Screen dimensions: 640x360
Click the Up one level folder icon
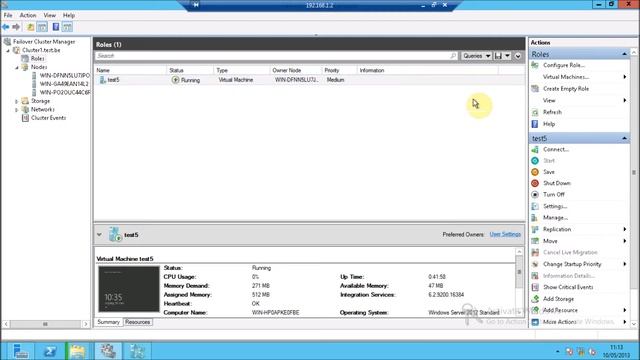tap(30, 27)
